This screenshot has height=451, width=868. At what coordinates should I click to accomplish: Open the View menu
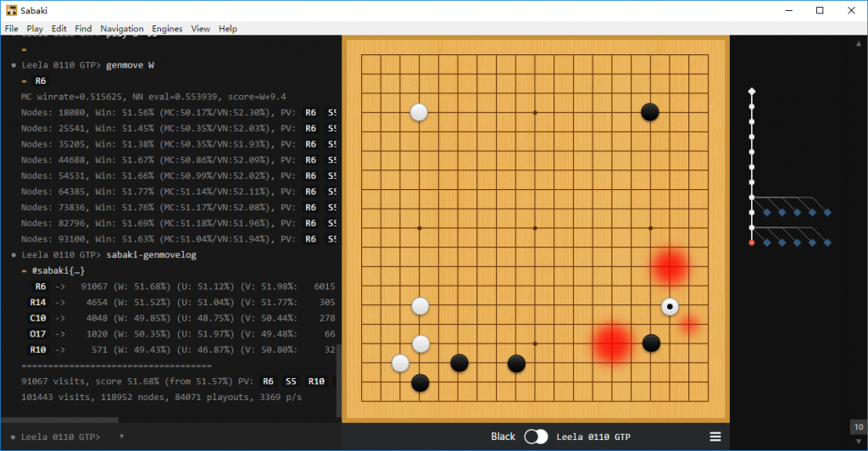(x=200, y=28)
